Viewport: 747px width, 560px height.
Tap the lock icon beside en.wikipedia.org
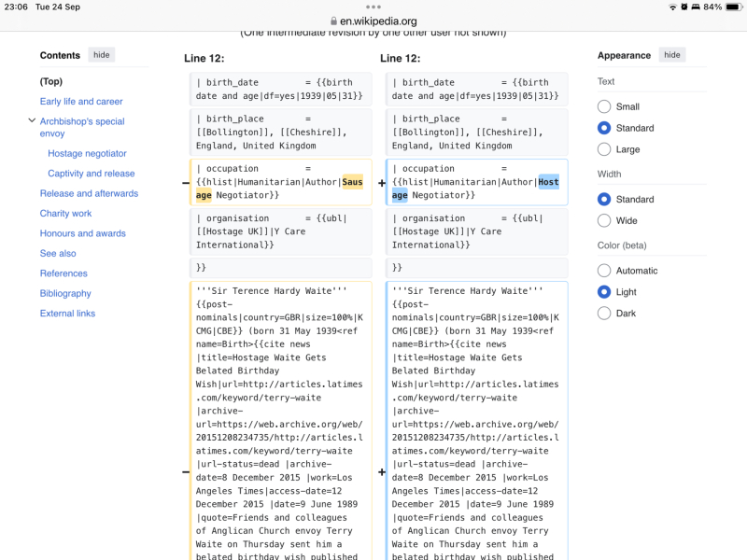click(x=333, y=21)
